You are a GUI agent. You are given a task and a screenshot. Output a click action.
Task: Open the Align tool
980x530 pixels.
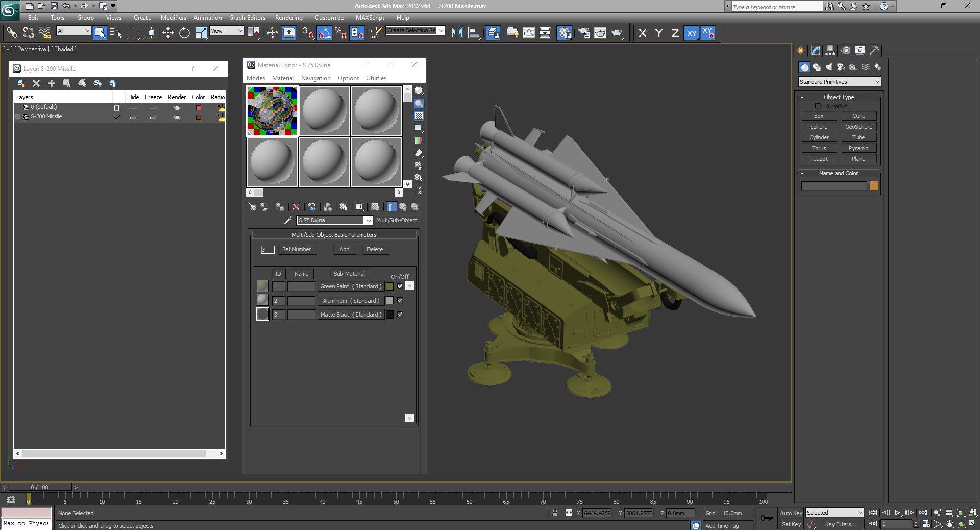474,33
